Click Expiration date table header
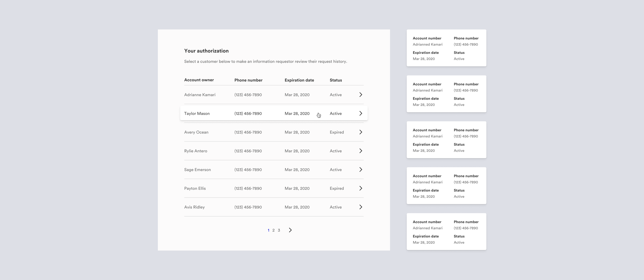 point(299,80)
